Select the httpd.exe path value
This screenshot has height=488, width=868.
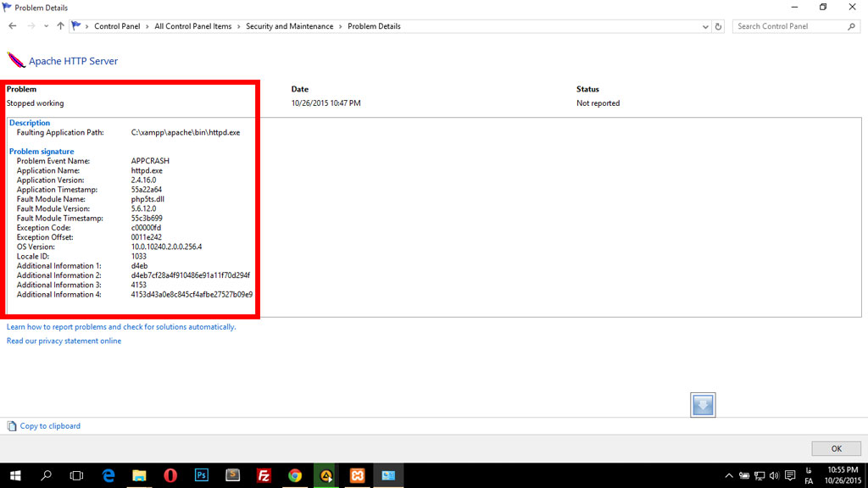point(186,133)
